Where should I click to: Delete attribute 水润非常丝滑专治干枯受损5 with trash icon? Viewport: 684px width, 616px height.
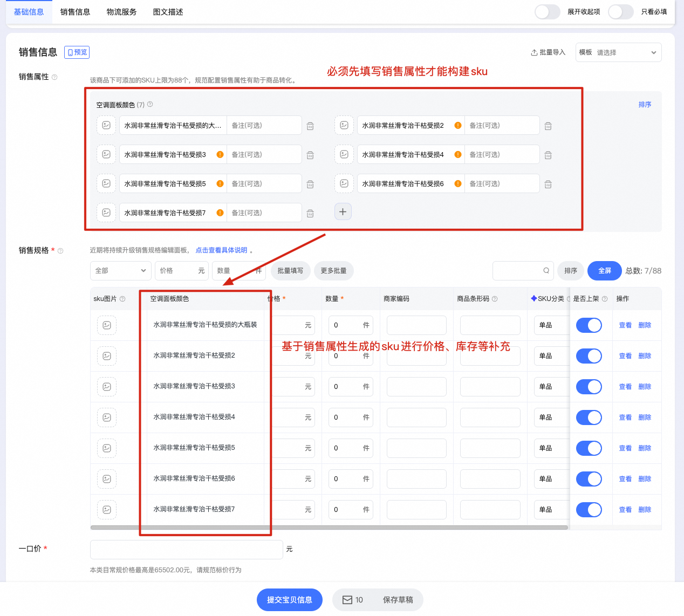tap(310, 184)
